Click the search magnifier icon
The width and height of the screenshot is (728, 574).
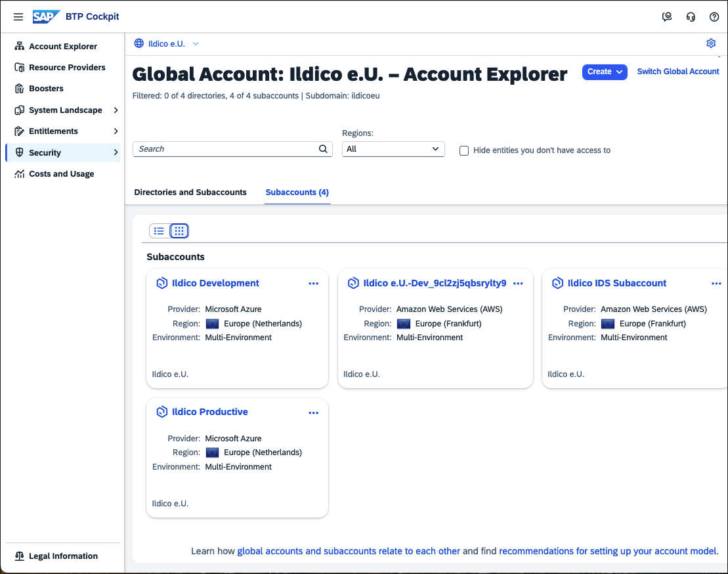(x=323, y=149)
